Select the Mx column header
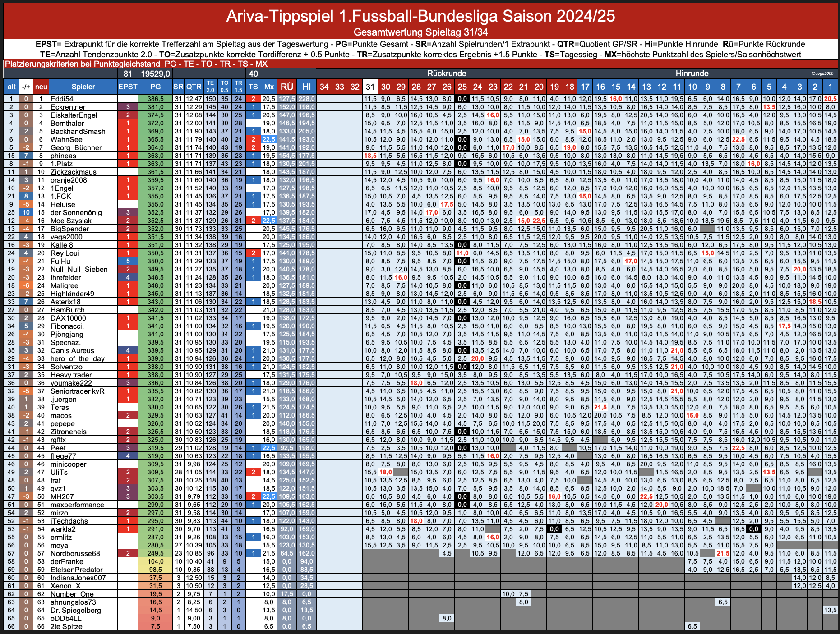Viewport: 840px width, 634px height. pyautogui.click(x=269, y=87)
